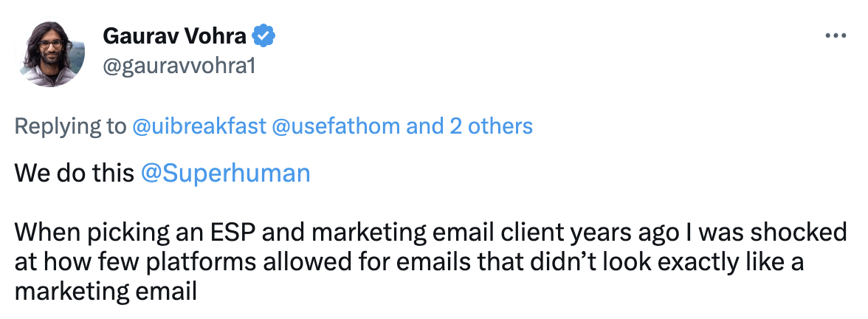The height and width of the screenshot is (319, 868).
Task: Open the three-dot More options menu
Action: 835,35
